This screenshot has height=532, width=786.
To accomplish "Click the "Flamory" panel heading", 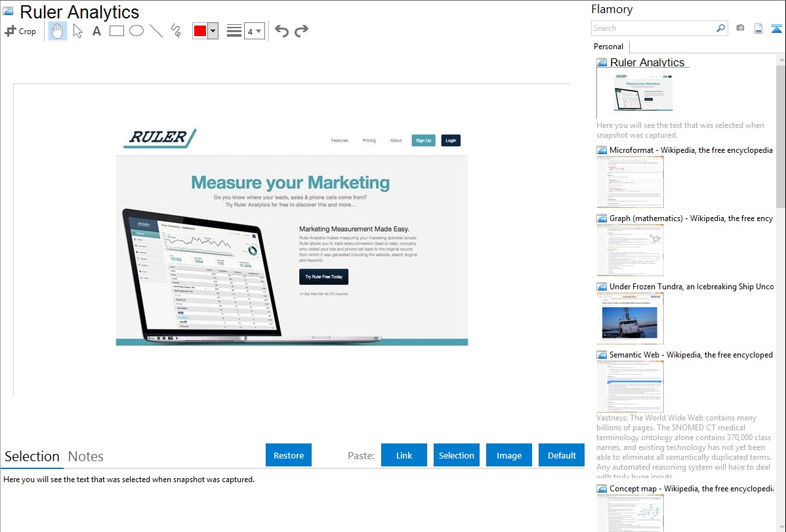I will (611, 9).
